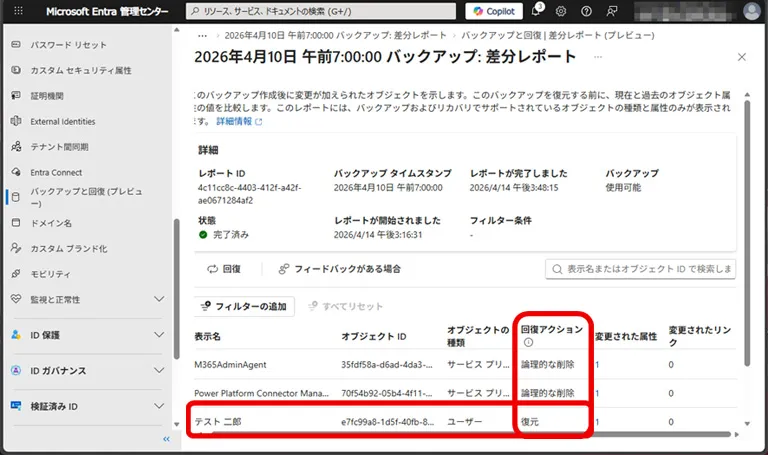Open 証明機関 in sidebar
This screenshot has width=768, height=455.
47,96
